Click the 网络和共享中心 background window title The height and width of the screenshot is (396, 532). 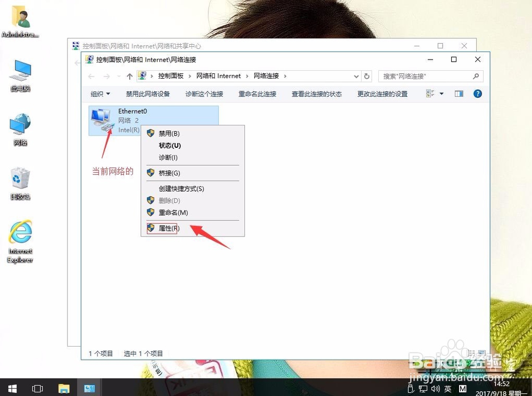tap(142, 46)
